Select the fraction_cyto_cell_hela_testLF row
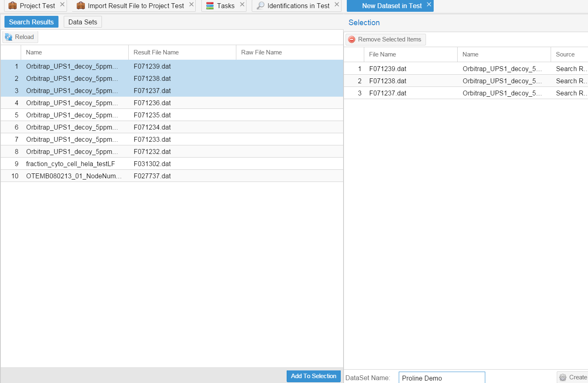The width and height of the screenshot is (588, 383). [71, 164]
